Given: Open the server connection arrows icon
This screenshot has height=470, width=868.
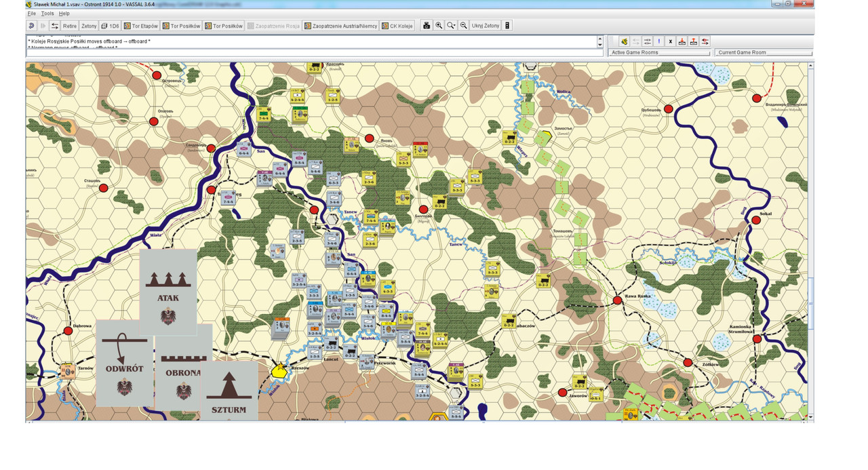Looking at the screenshot, I should pyautogui.click(x=55, y=26).
